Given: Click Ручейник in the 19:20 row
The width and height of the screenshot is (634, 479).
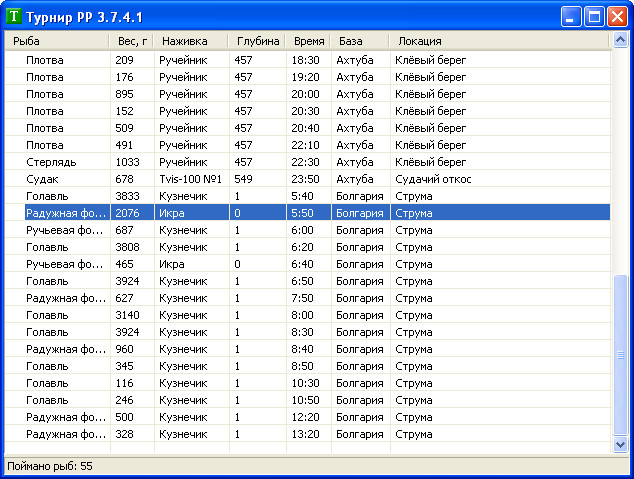Looking at the screenshot, I should pyautogui.click(x=183, y=77).
